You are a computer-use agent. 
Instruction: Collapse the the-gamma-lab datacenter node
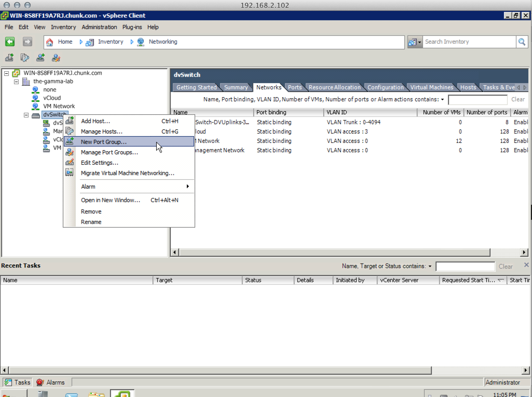point(16,82)
